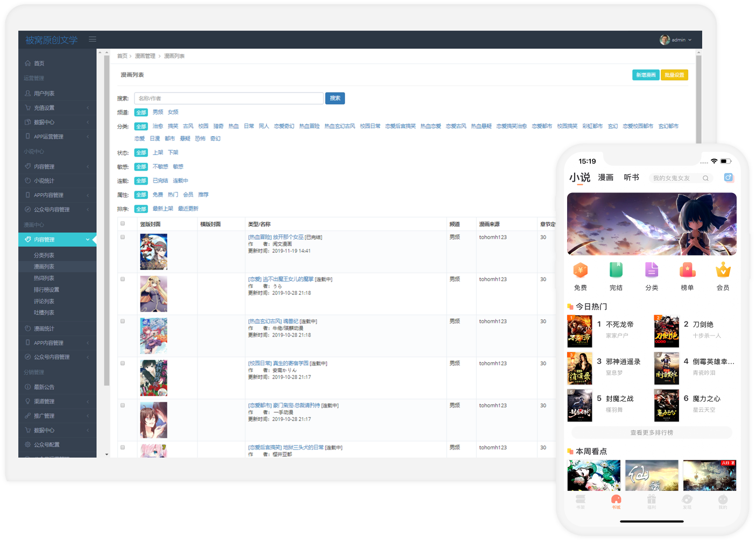Tap the search magnifier icon on the phone

click(x=705, y=178)
